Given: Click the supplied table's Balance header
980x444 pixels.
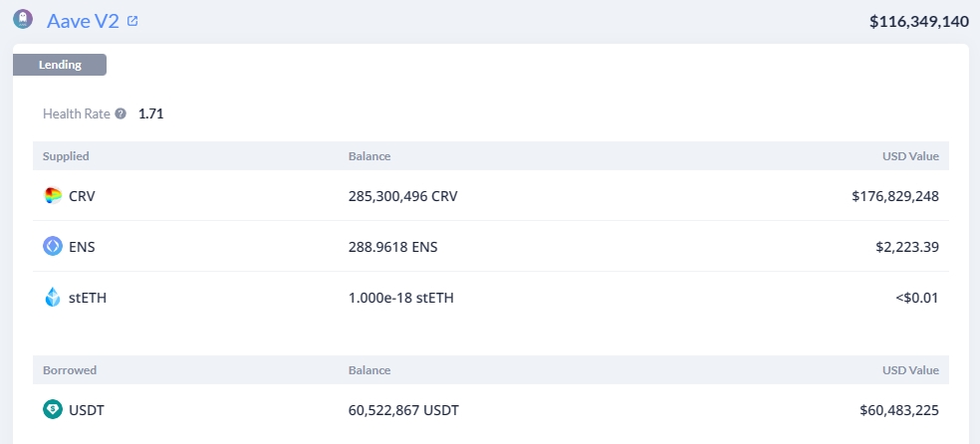Looking at the screenshot, I should (x=369, y=156).
